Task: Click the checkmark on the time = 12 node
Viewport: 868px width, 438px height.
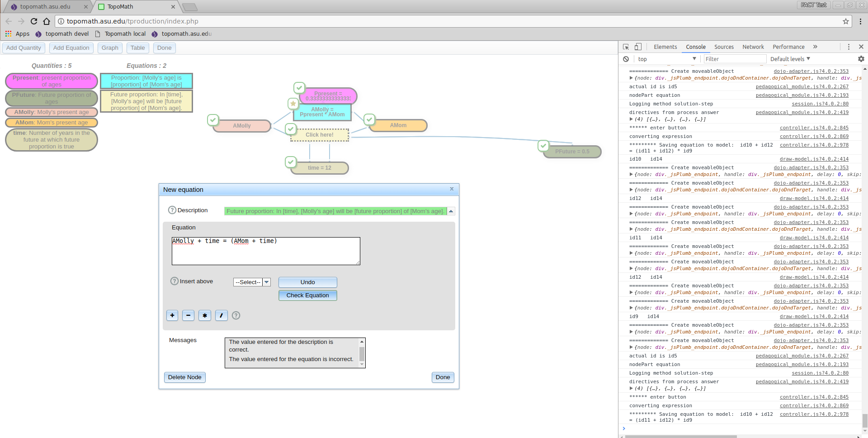Action: 291,162
